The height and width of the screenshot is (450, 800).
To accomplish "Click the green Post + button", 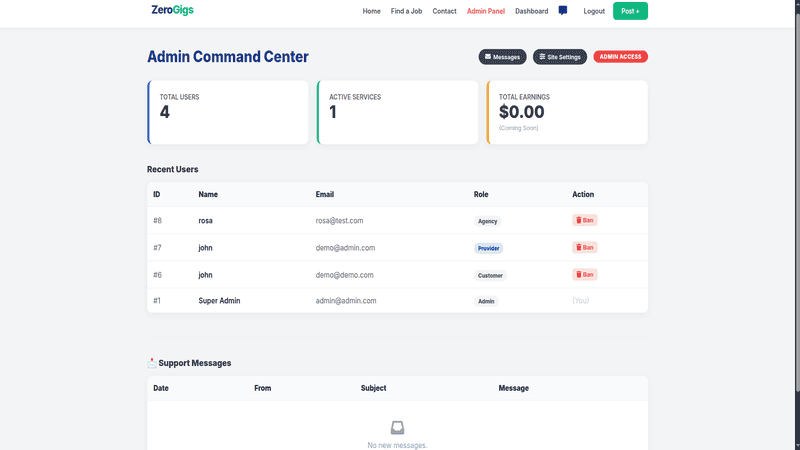I will (x=630, y=11).
